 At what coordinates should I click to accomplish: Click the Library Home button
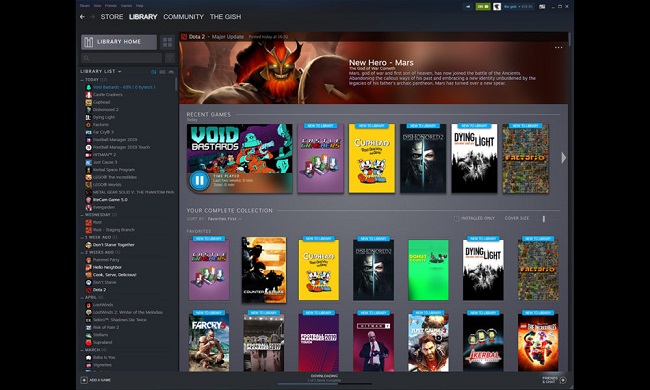[x=119, y=42]
